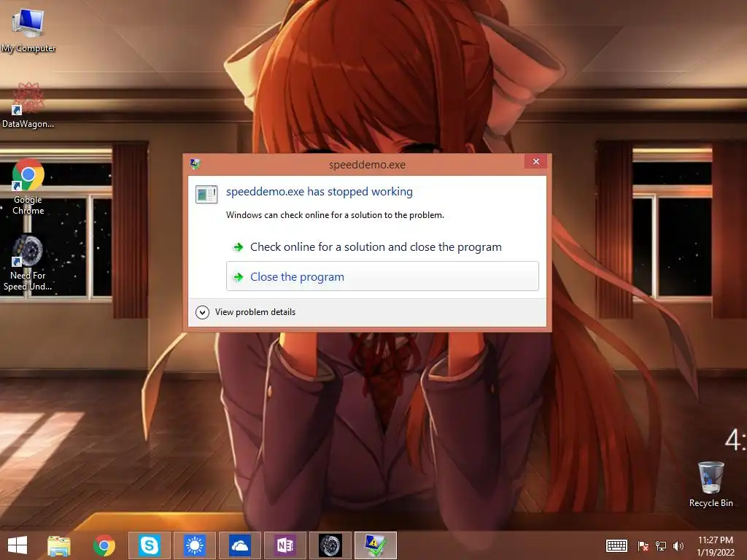Click the error report taskbar item
The height and width of the screenshot is (560, 747).
(x=376, y=545)
